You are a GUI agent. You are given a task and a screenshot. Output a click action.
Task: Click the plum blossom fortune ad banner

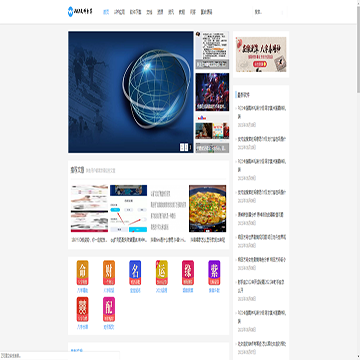pyautogui.click(x=261, y=54)
